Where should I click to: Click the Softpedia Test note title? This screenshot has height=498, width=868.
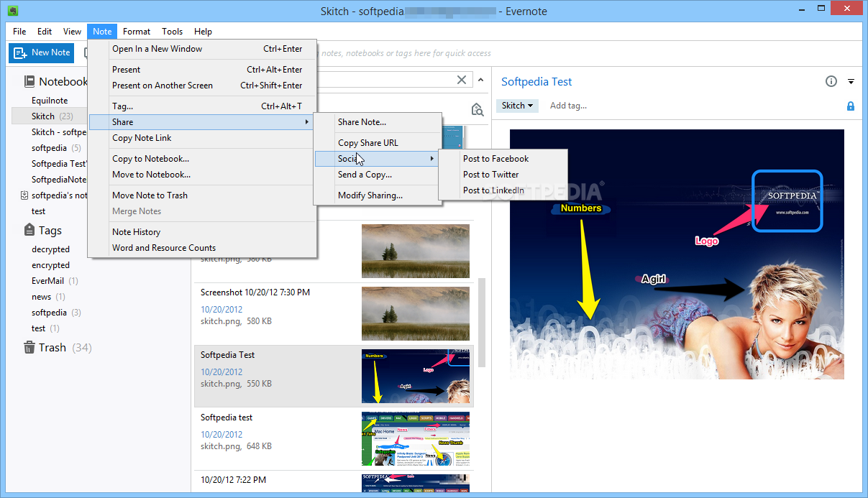(x=536, y=82)
